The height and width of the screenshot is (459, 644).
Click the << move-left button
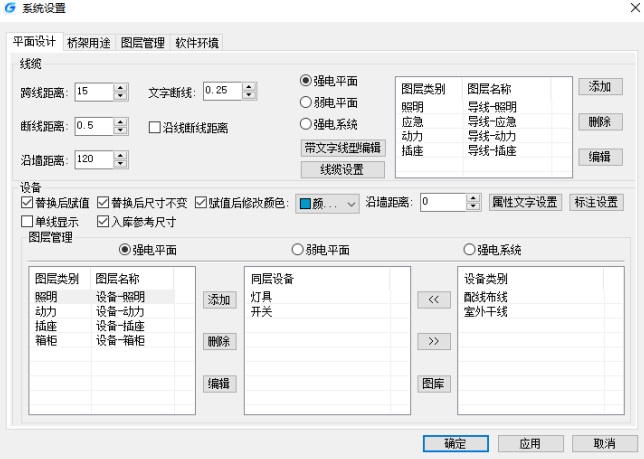point(434,300)
